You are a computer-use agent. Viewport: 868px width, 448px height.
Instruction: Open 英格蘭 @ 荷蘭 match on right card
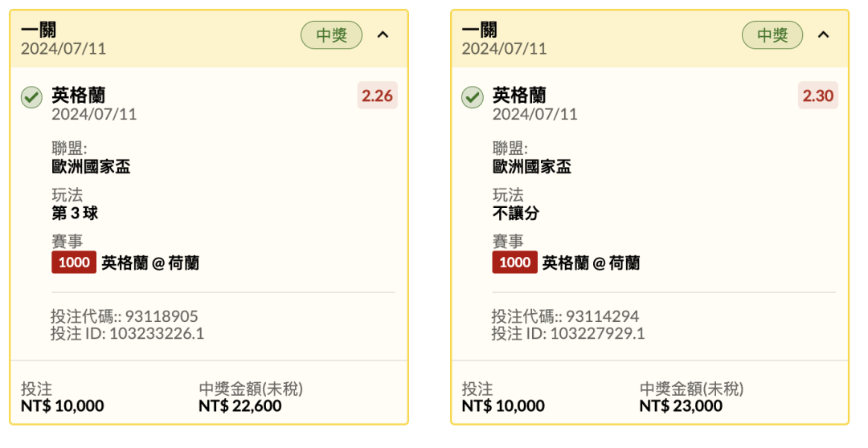pos(592,263)
